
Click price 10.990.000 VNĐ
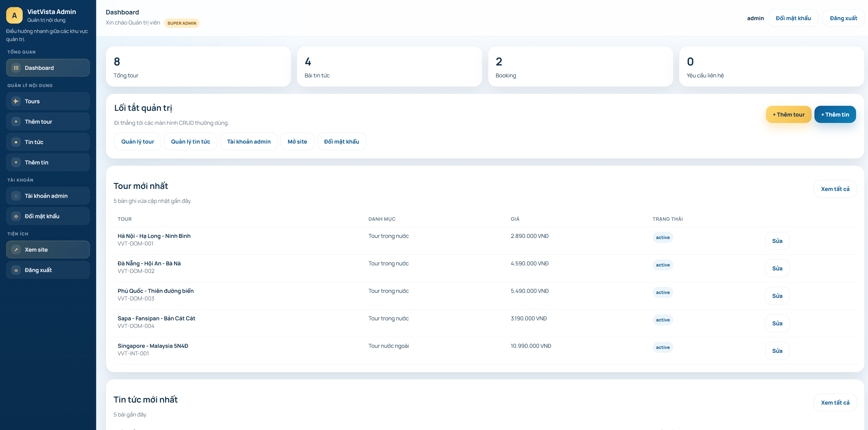(x=531, y=346)
